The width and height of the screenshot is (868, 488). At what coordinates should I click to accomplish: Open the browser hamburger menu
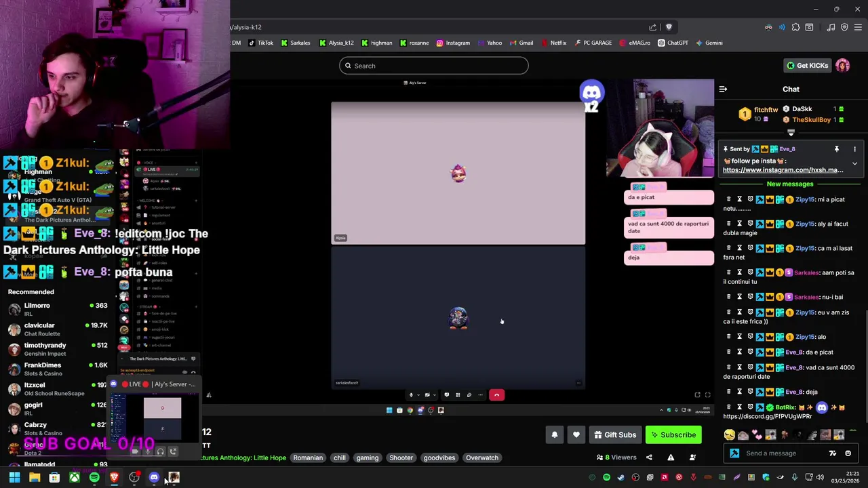858,27
